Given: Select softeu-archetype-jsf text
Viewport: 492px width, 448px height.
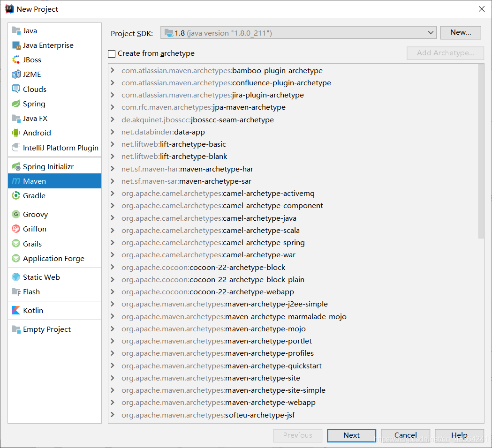Looking at the screenshot, I should tap(260, 415).
